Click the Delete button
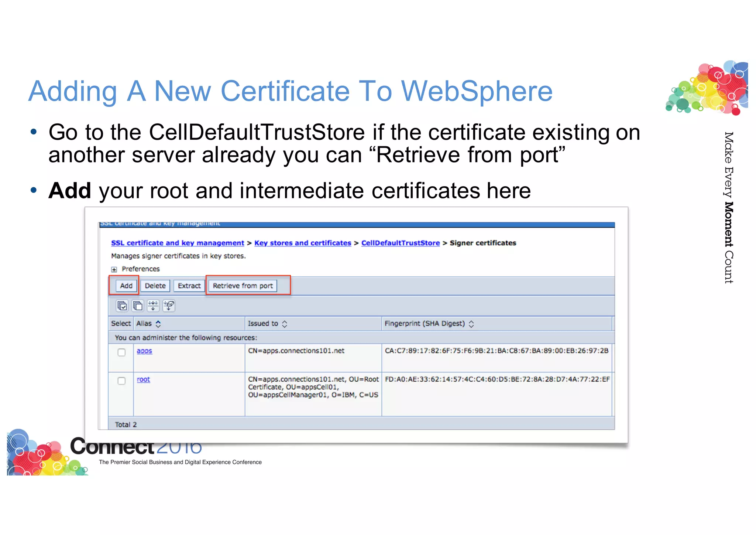 tap(155, 286)
